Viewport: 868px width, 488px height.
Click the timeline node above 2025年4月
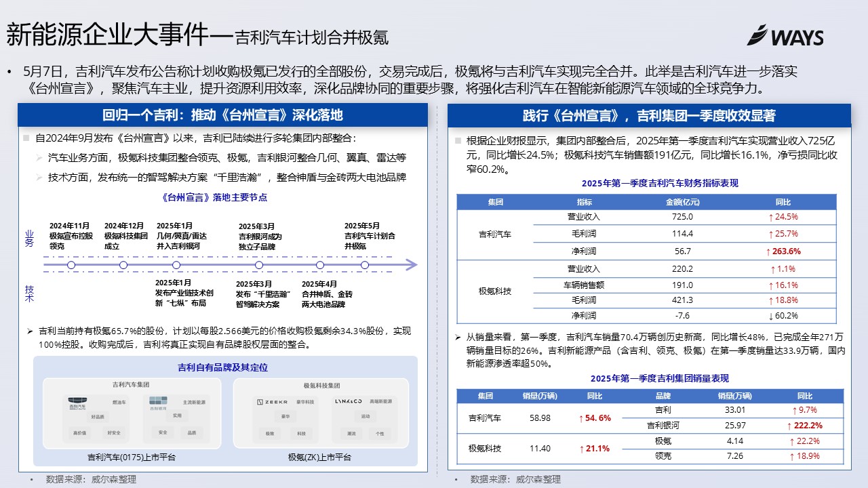coord(320,265)
